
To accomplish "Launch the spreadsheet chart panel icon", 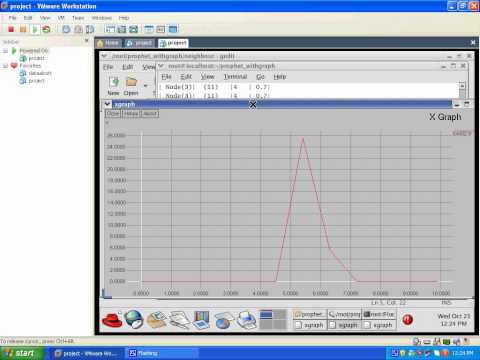I will pos(224,320).
